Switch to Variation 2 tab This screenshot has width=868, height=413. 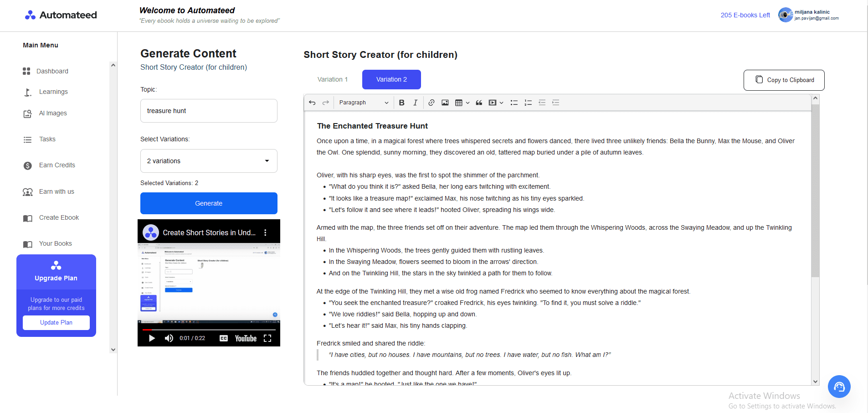[x=391, y=79]
